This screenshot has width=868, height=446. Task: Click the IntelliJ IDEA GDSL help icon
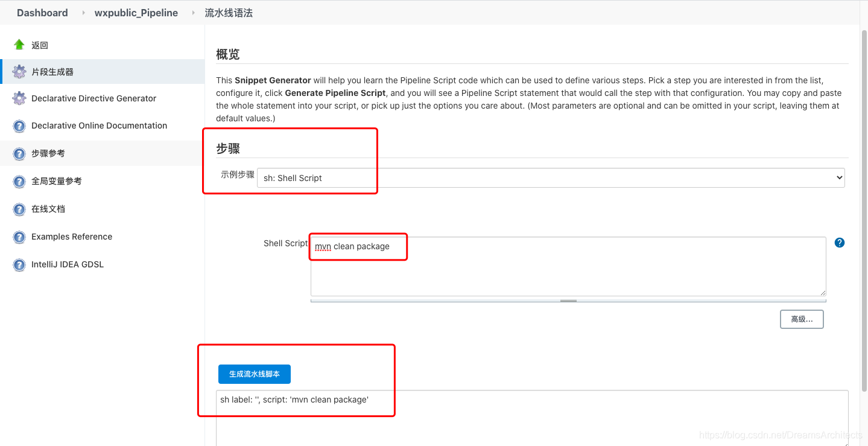point(19,265)
